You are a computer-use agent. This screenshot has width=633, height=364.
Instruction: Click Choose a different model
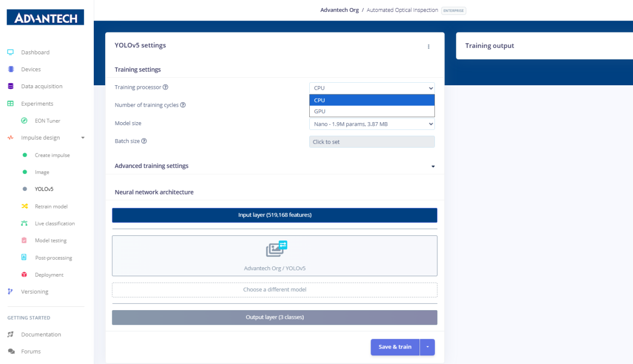click(x=274, y=290)
